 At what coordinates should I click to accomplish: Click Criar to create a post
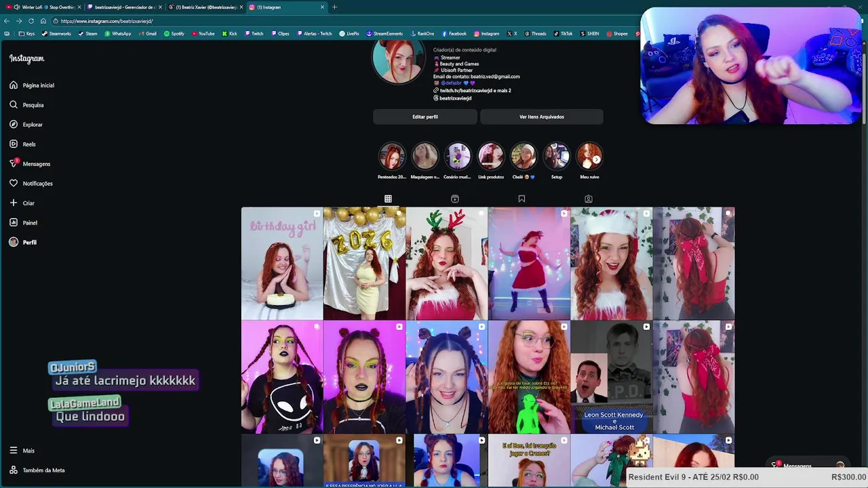(x=22, y=203)
